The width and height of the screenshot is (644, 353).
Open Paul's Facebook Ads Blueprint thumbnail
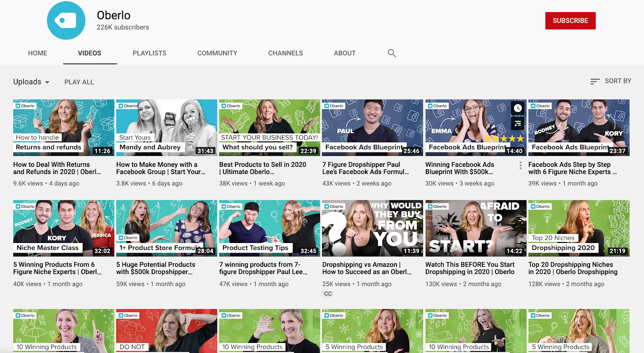(x=373, y=128)
